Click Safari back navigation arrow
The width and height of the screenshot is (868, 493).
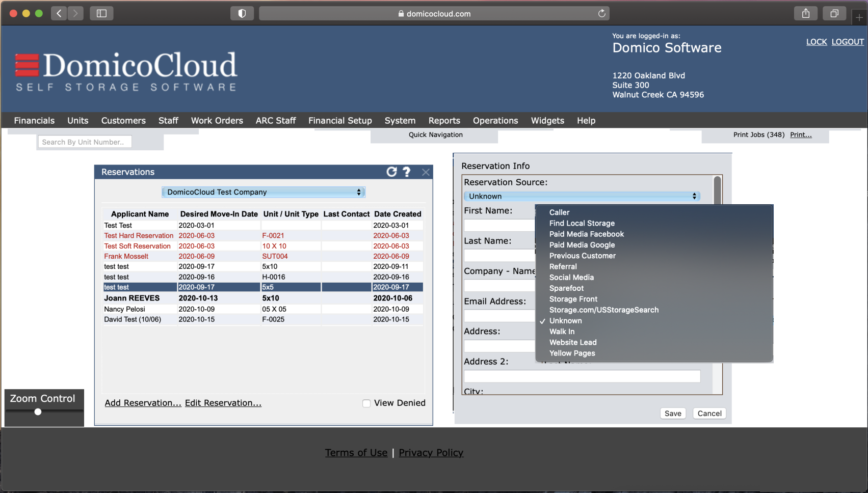pos(59,14)
